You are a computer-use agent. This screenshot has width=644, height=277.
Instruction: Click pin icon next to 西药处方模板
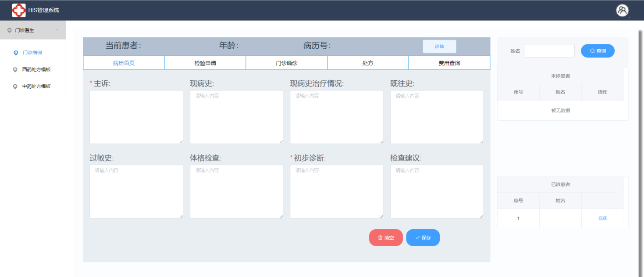(16, 69)
